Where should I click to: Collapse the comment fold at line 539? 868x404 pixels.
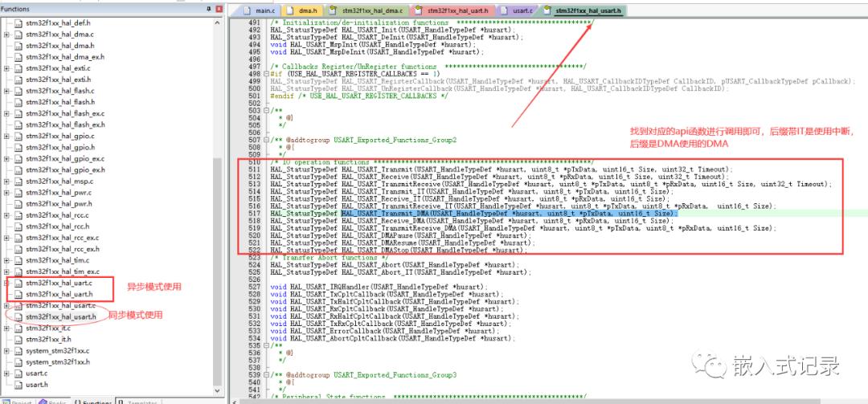coord(266,374)
